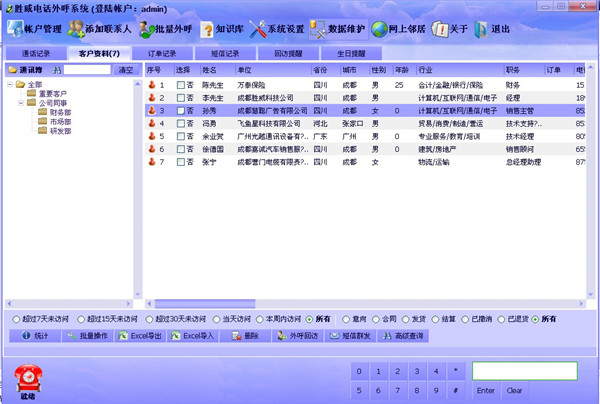
Task: Click 添加联系人 add contact icon
Action: pos(102,29)
